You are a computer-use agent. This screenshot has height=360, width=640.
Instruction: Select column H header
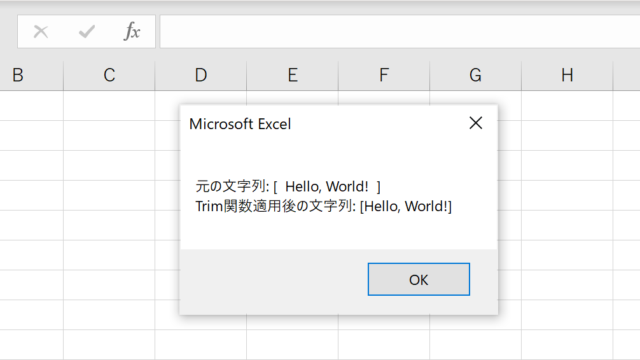pos(567,75)
